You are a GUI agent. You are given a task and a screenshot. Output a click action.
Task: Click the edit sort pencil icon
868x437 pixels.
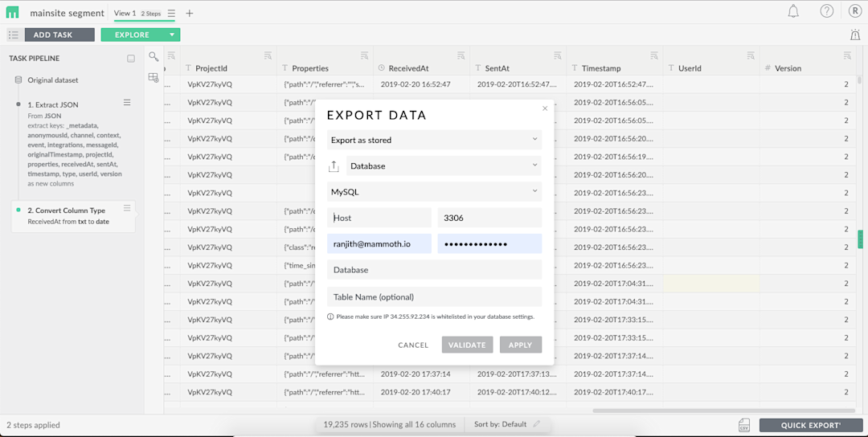coord(536,424)
